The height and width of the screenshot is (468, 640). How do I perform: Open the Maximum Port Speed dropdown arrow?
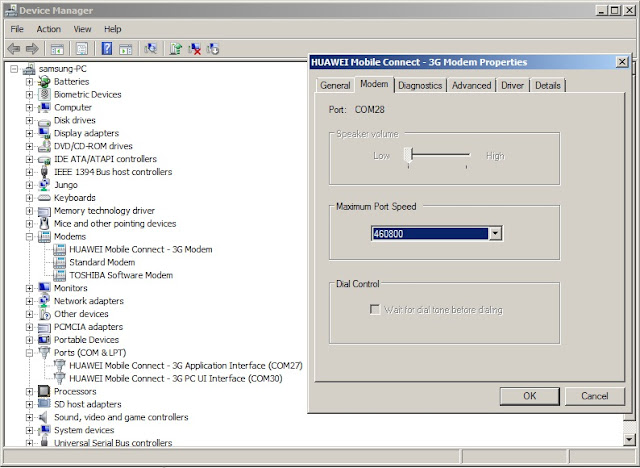(495, 233)
